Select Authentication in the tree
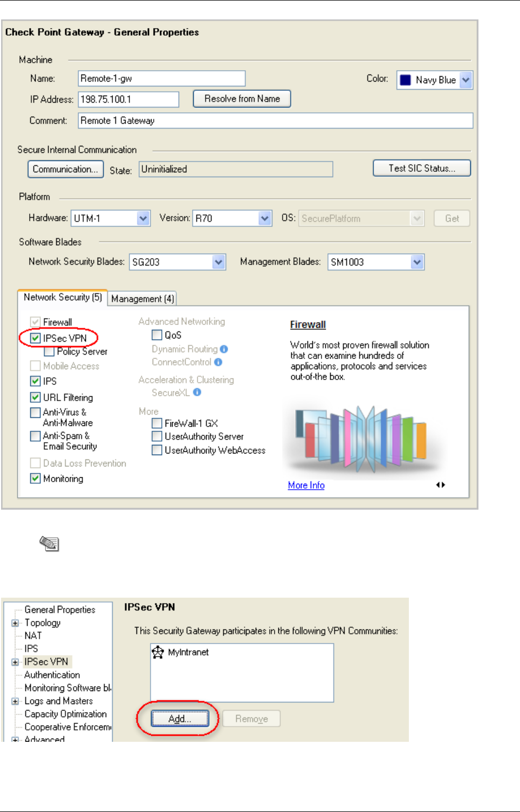 (52, 675)
